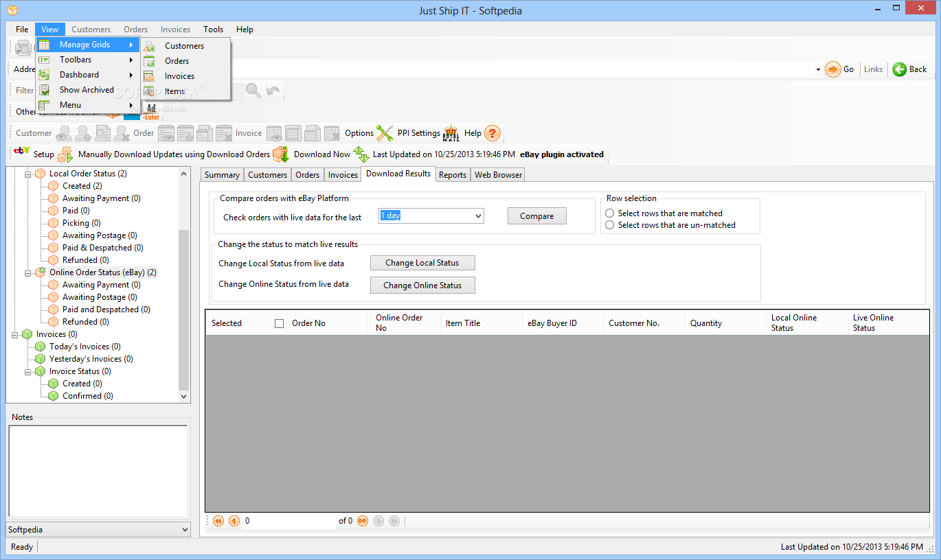
Task: Click the view customer icon in Customer toolbar
Action: (64, 133)
